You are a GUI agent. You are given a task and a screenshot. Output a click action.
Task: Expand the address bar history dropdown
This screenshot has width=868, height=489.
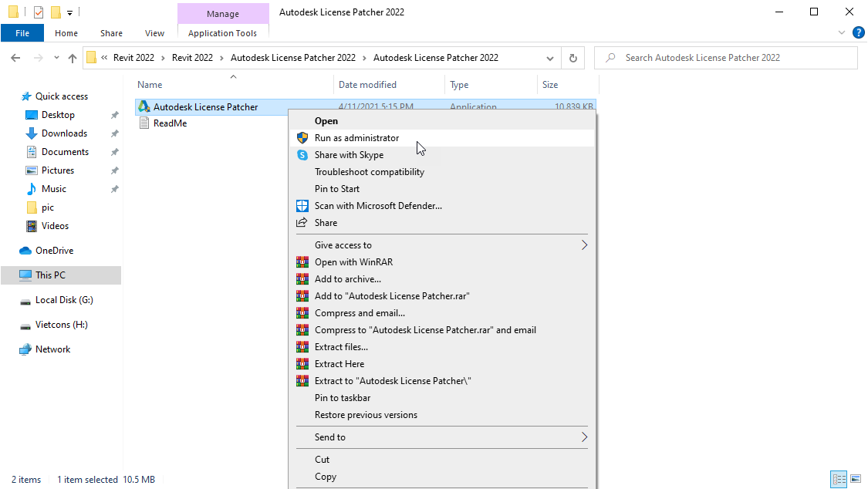tap(549, 58)
